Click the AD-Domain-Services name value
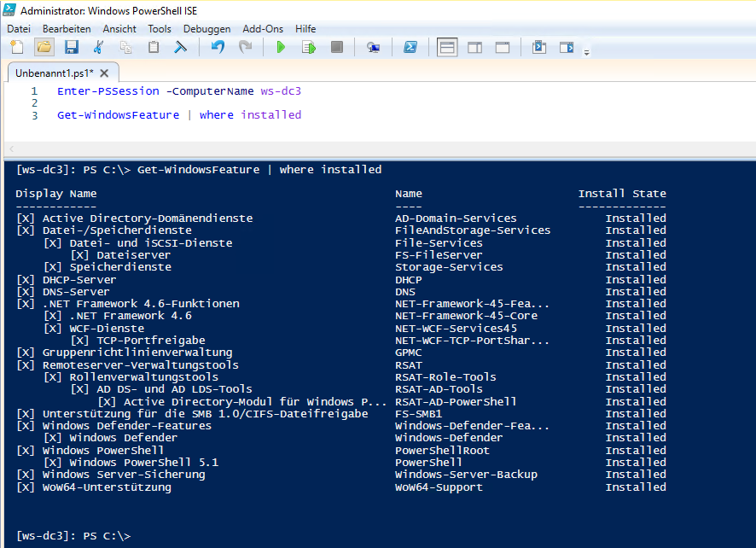This screenshot has width=756, height=548. (456, 219)
